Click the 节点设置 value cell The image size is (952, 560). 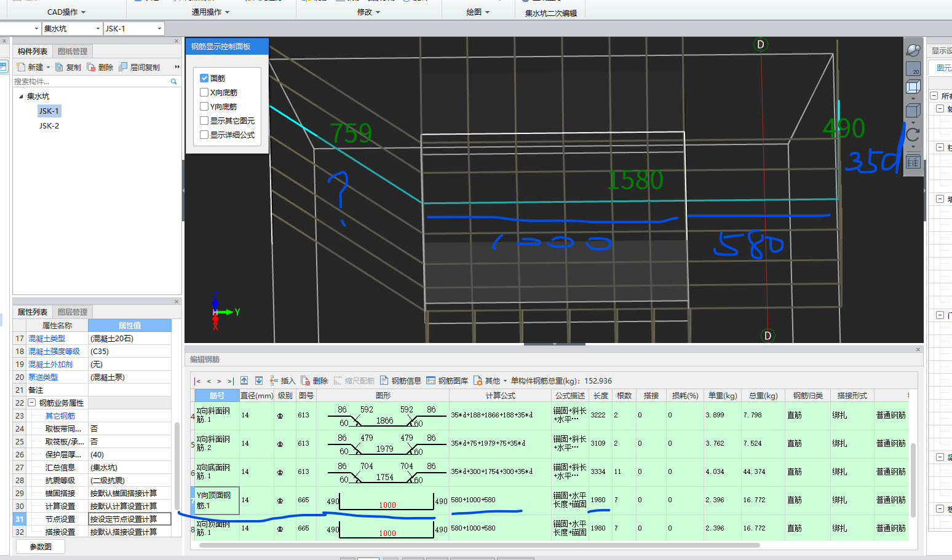coord(130,519)
